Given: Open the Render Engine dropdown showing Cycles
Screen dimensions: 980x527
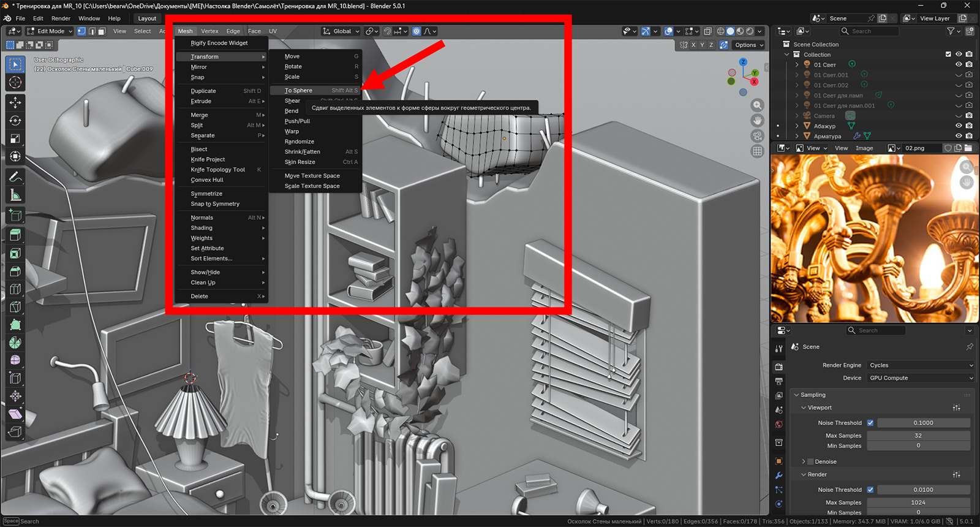Looking at the screenshot, I should 920,365.
